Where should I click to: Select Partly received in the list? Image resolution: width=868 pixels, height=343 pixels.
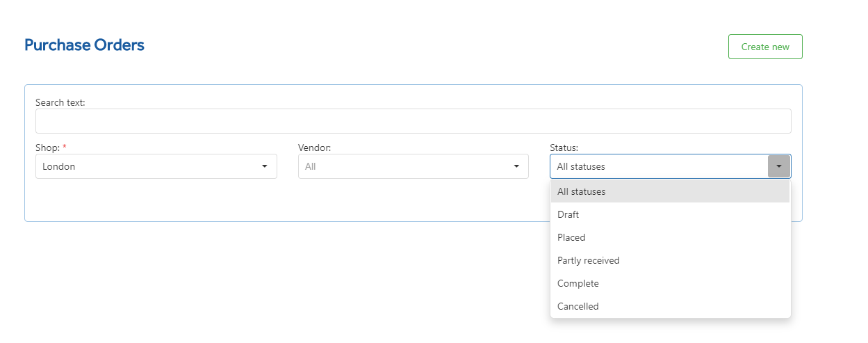click(x=670, y=260)
